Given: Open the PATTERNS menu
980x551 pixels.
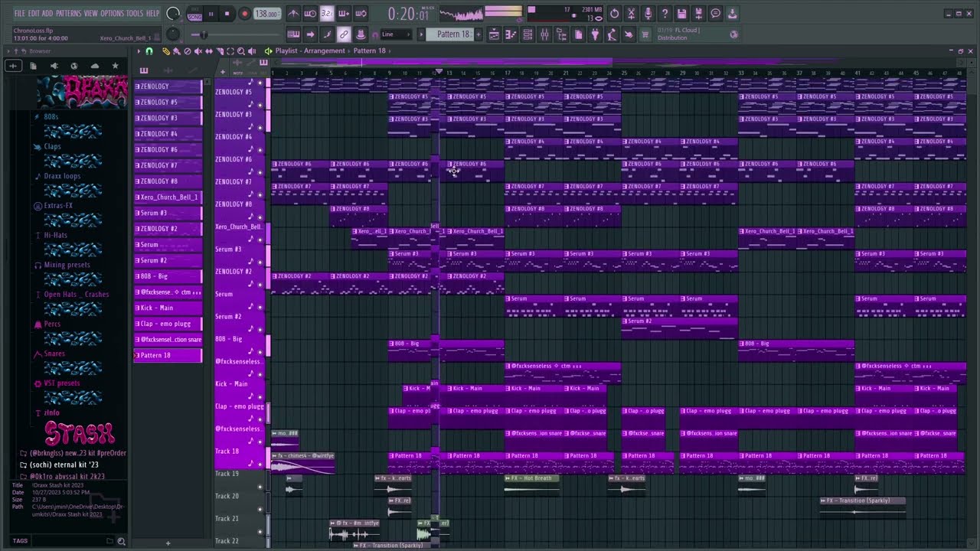Looking at the screenshot, I should pyautogui.click(x=68, y=14).
